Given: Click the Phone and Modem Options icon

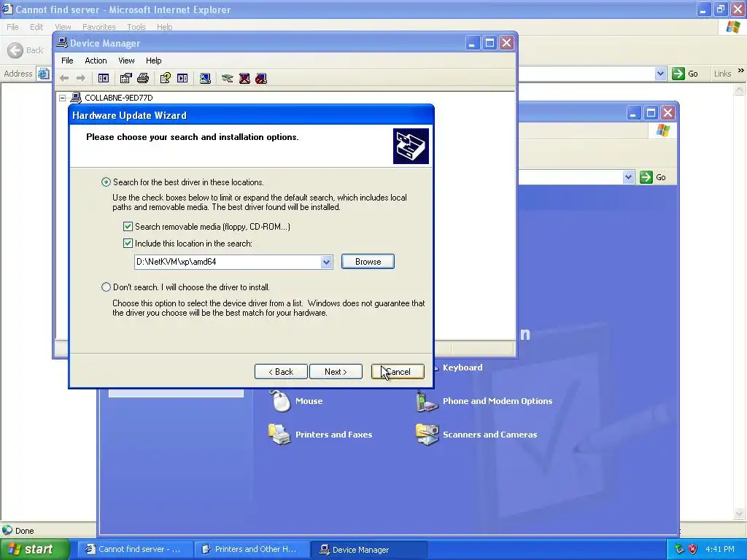Looking at the screenshot, I should [427, 401].
